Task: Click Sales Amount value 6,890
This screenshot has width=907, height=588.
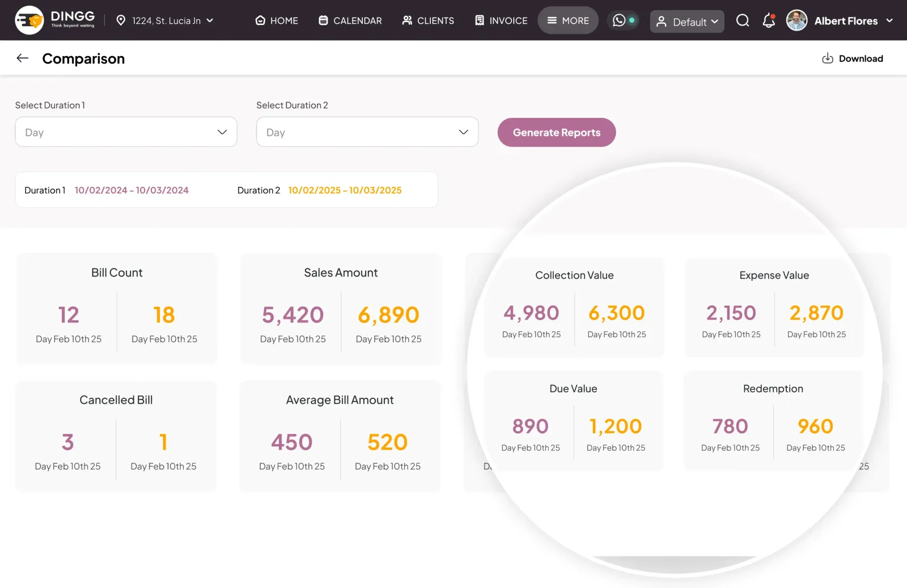Action: [389, 315]
